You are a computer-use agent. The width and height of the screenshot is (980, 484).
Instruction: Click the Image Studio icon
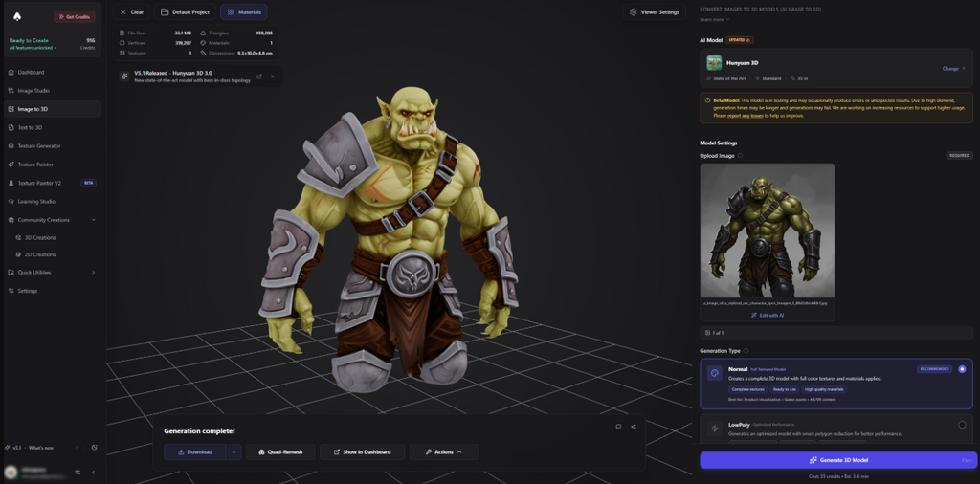11,91
